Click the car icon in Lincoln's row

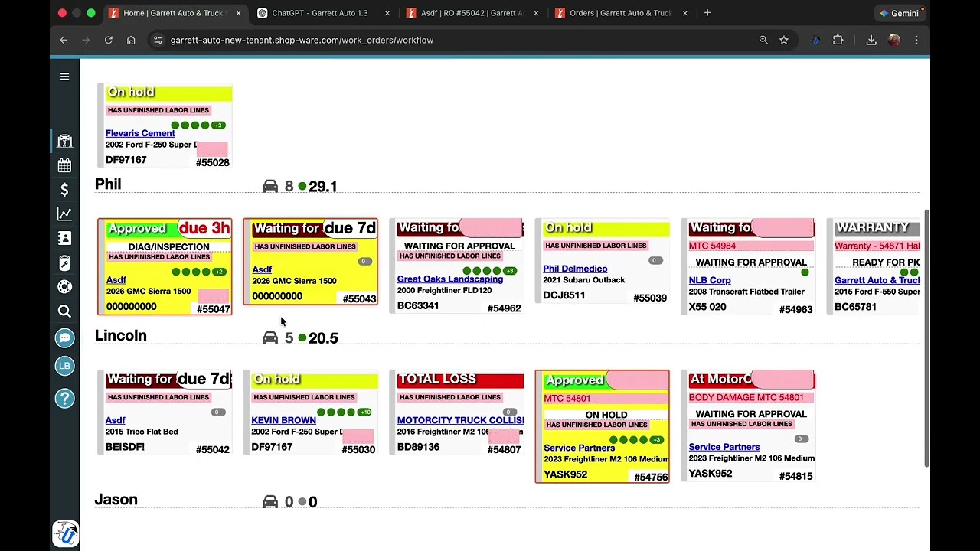click(x=270, y=337)
